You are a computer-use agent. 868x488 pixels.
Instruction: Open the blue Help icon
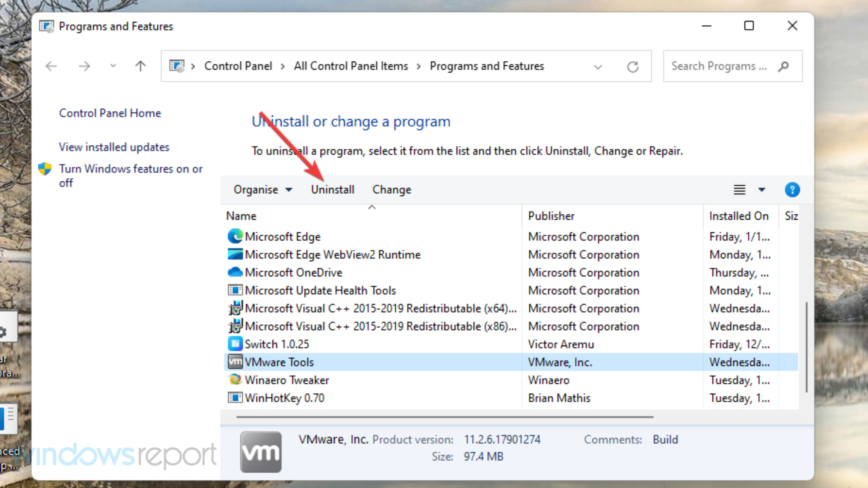(x=792, y=190)
